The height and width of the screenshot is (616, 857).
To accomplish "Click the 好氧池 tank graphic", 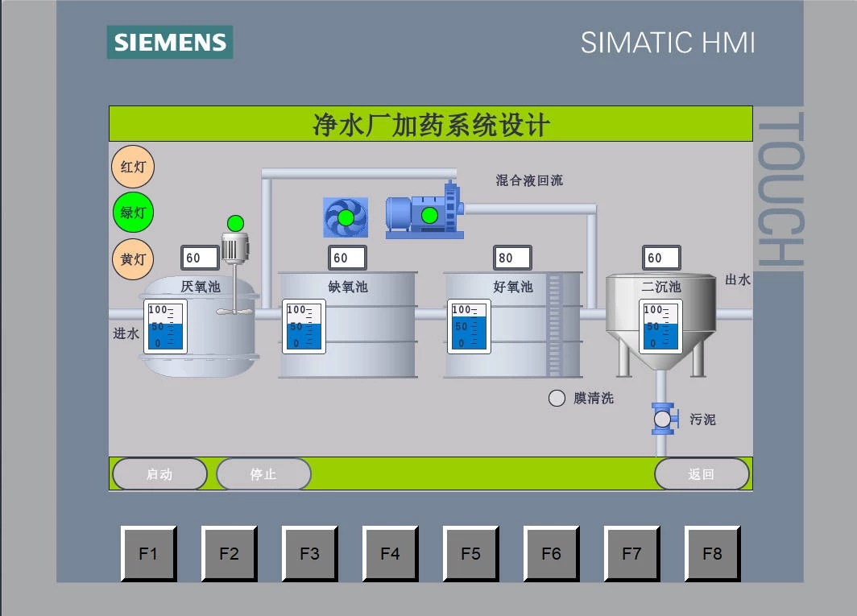I will coord(512,325).
